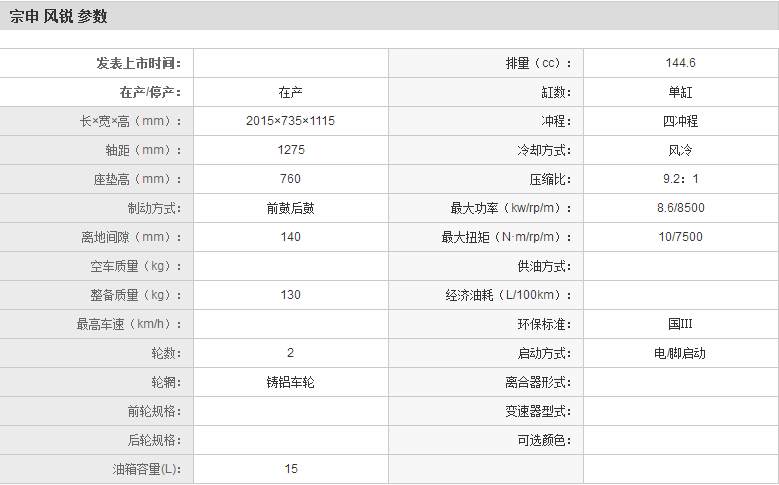Select the max torque value 10/7500

pos(680,237)
